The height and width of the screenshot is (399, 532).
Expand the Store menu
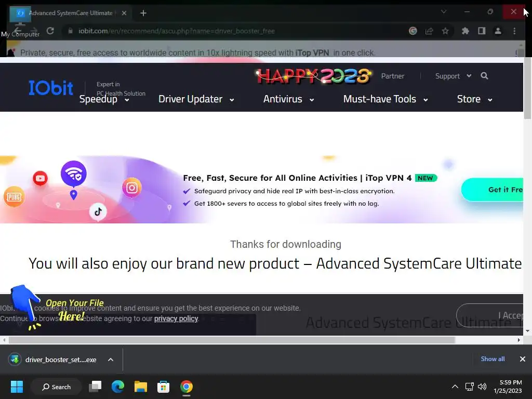(x=475, y=99)
